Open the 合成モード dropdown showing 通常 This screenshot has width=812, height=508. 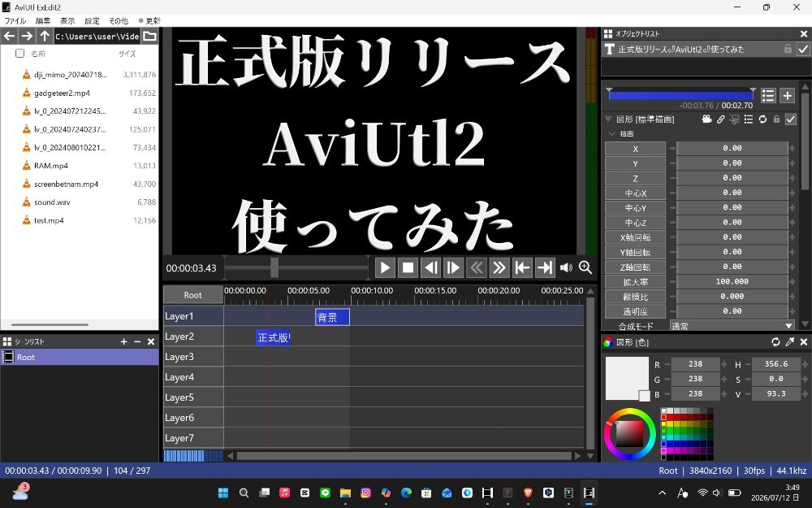coord(732,326)
